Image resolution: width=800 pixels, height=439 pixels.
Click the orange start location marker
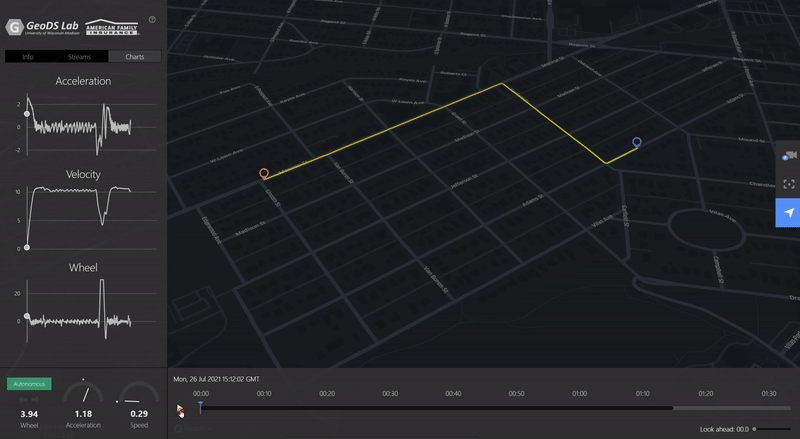(x=264, y=174)
